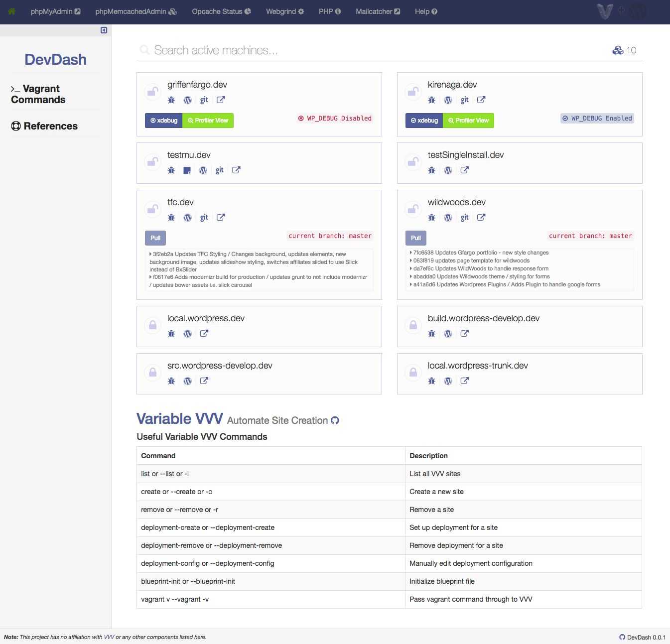The height and width of the screenshot is (644, 670).
Task: Open Mailcatcher in navigation bar
Action: coord(378,11)
